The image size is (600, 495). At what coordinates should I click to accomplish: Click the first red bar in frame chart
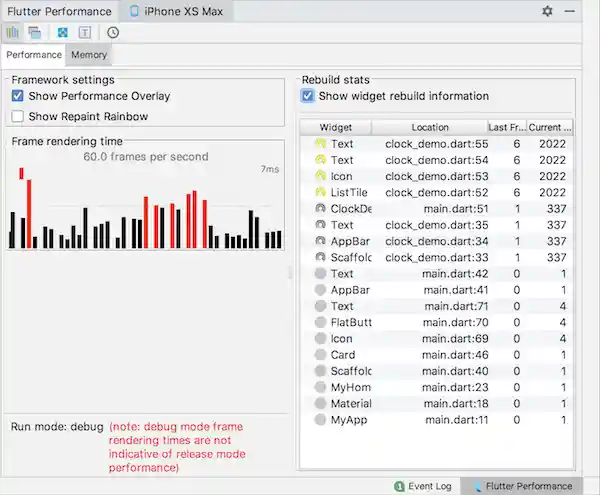coord(21,173)
